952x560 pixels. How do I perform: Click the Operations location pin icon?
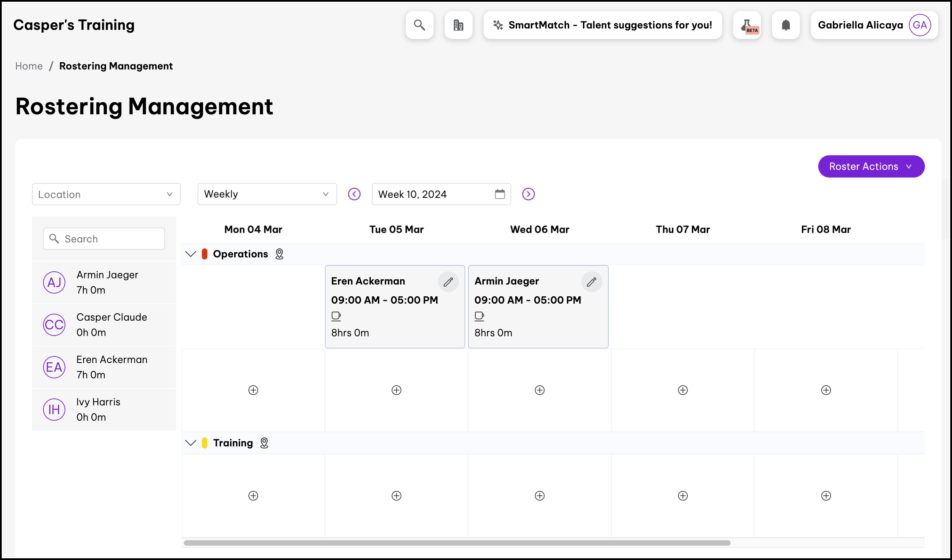(279, 254)
